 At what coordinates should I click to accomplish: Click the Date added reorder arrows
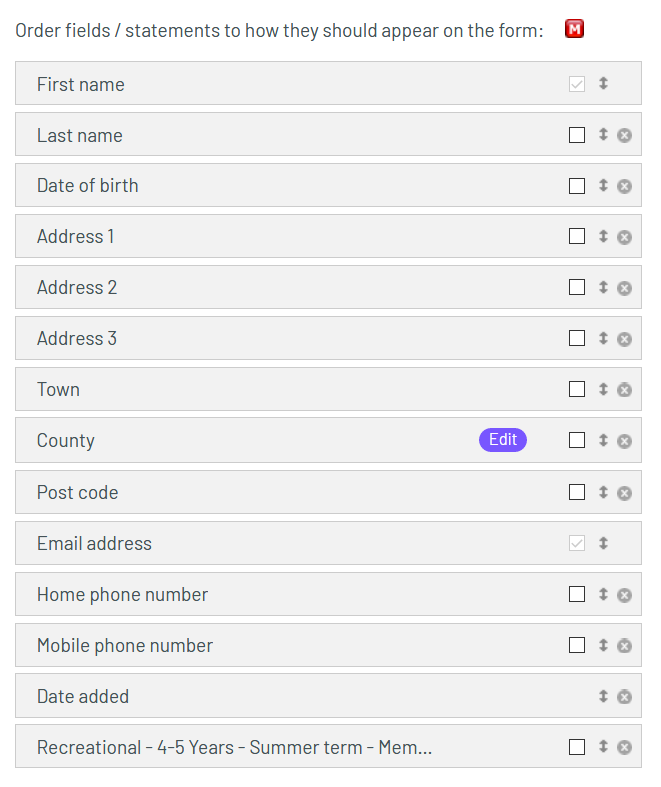click(x=603, y=697)
